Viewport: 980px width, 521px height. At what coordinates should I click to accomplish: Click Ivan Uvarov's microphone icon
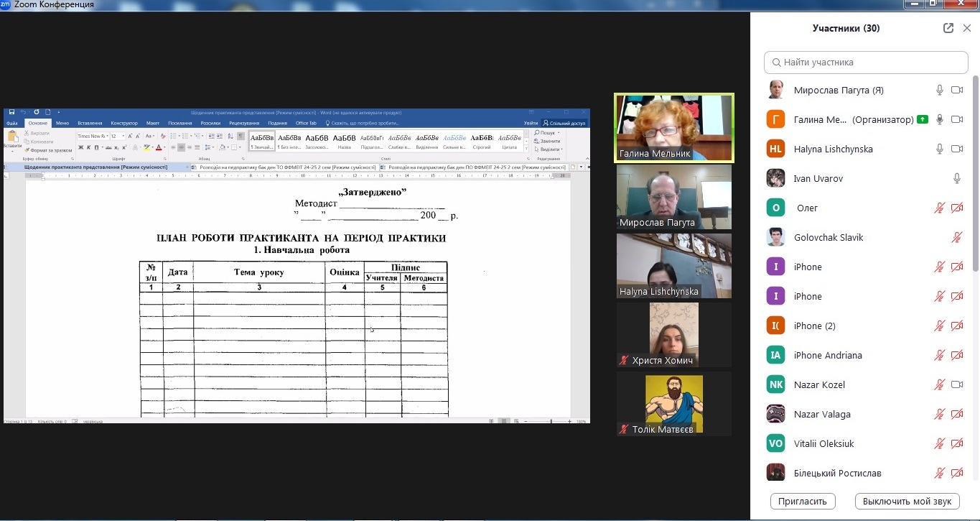point(956,178)
